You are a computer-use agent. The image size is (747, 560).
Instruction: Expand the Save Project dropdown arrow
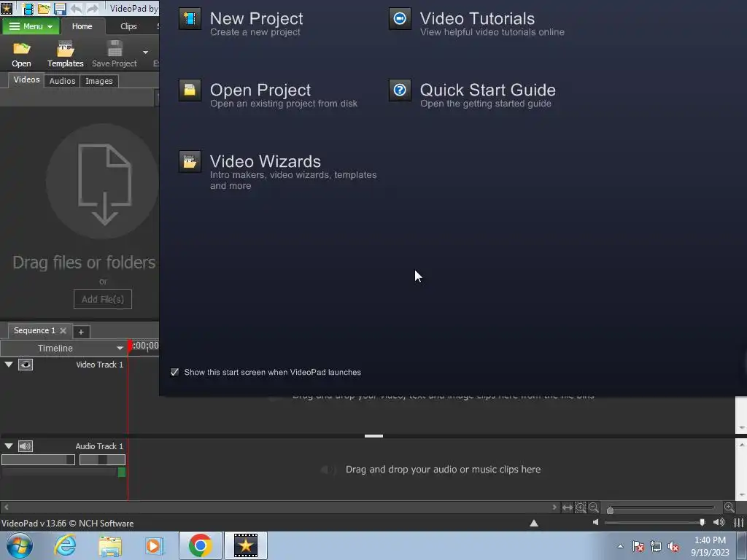[x=145, y=52]
